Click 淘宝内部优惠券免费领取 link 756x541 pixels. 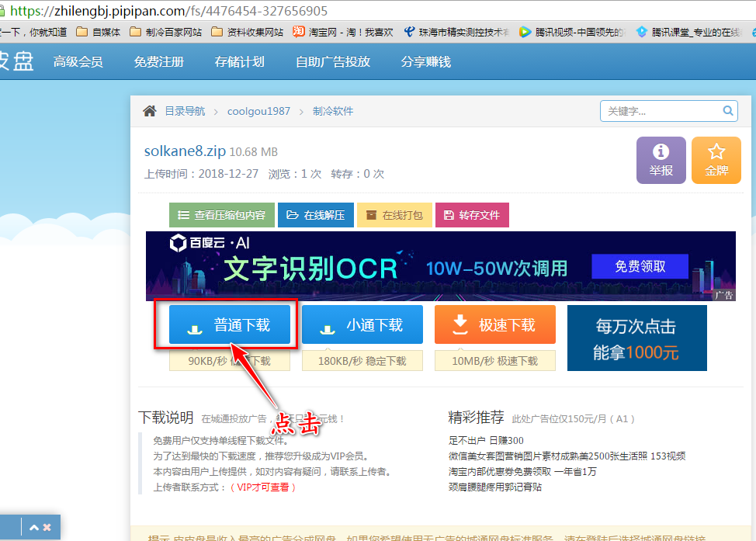(x=522, y=472)
